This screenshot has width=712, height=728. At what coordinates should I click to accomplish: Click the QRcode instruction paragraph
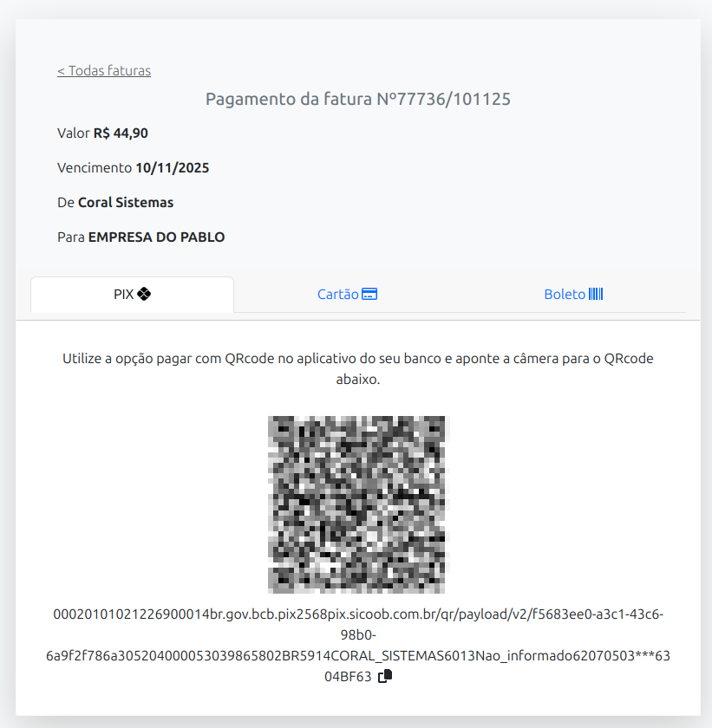(358, 368)
